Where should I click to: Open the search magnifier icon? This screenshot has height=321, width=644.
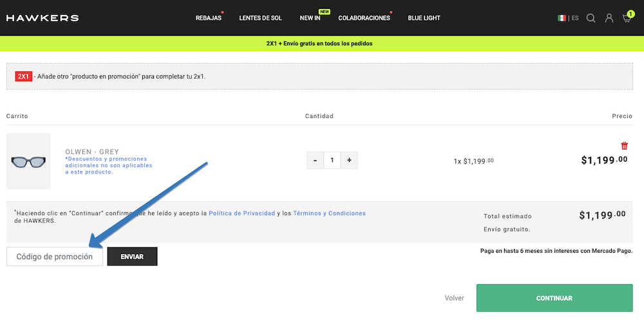[591, 18]
